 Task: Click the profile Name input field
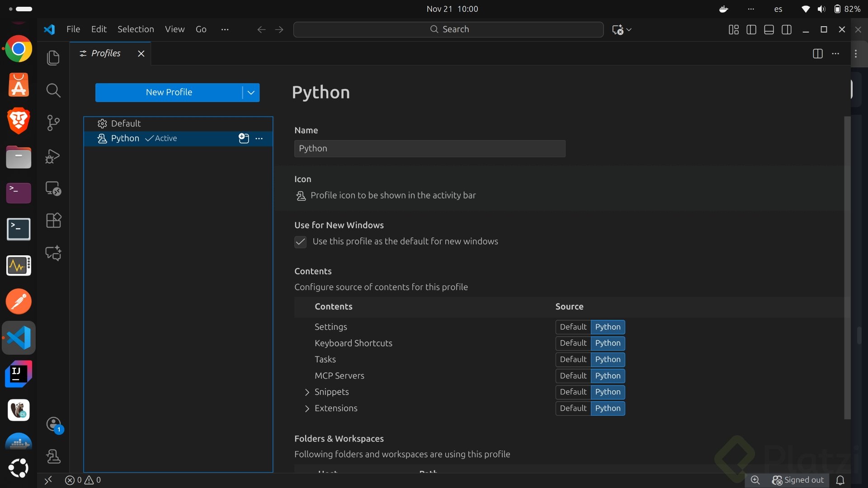429,149
